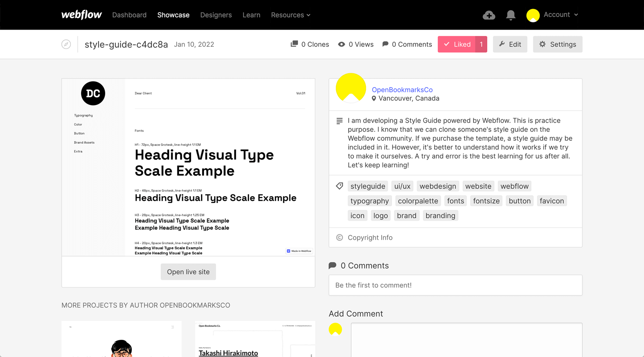Screen dimensions: 644x357
Task: Open the Showcase tab
Action: click(x=173, y=15)
